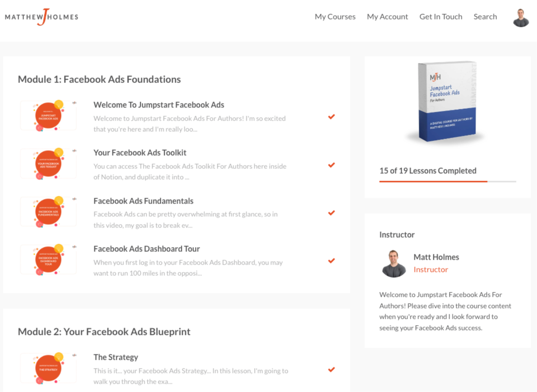Viewport: 537px width, 392px height.
Task: Click The Strategy lesson thumbnail
Action: tap(48, 368)
